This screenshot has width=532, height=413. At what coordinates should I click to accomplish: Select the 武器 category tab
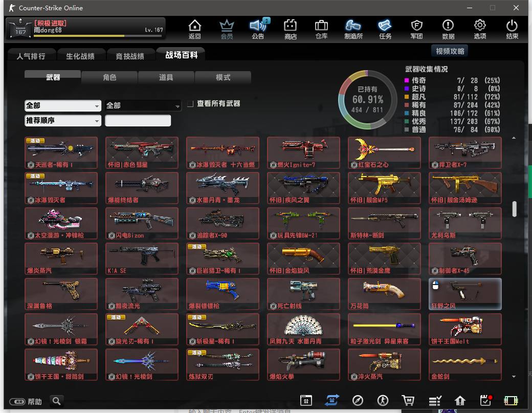53,77
